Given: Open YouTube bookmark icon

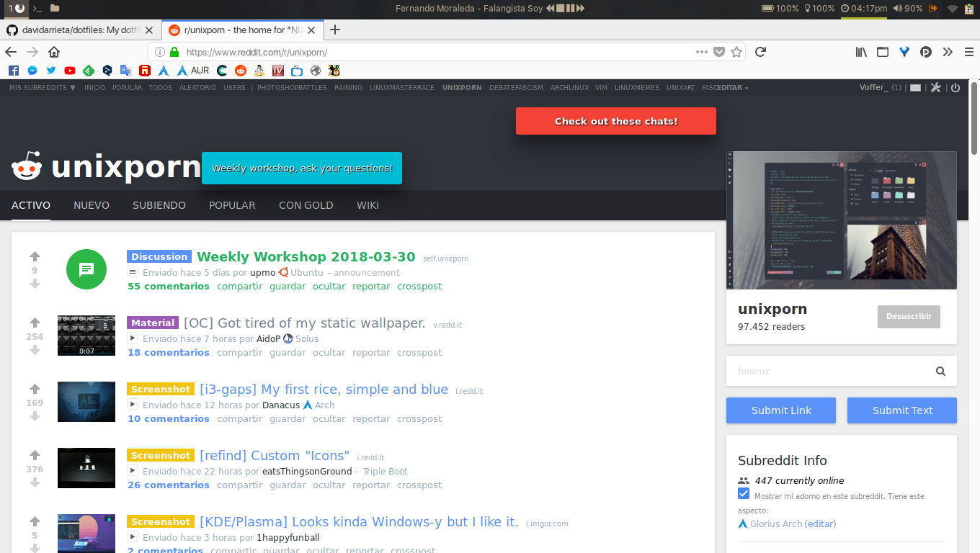Looking at the screenshot, I should coord(70,71).
